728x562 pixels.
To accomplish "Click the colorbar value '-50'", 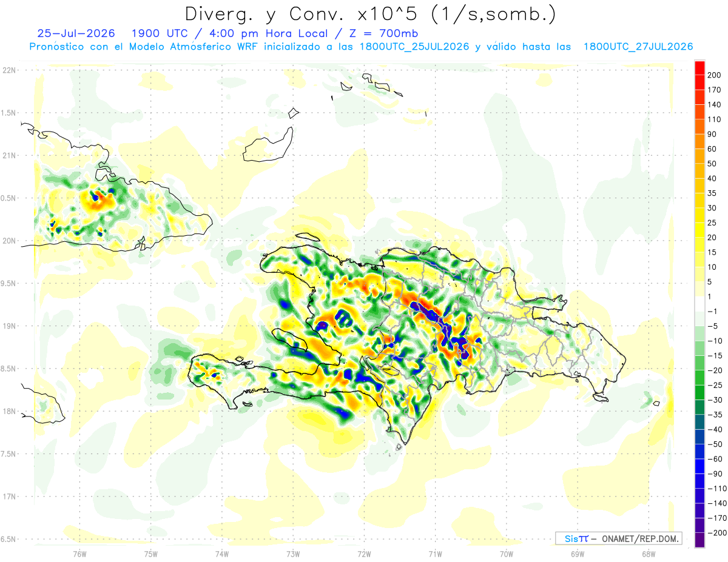I will point(715,444).
